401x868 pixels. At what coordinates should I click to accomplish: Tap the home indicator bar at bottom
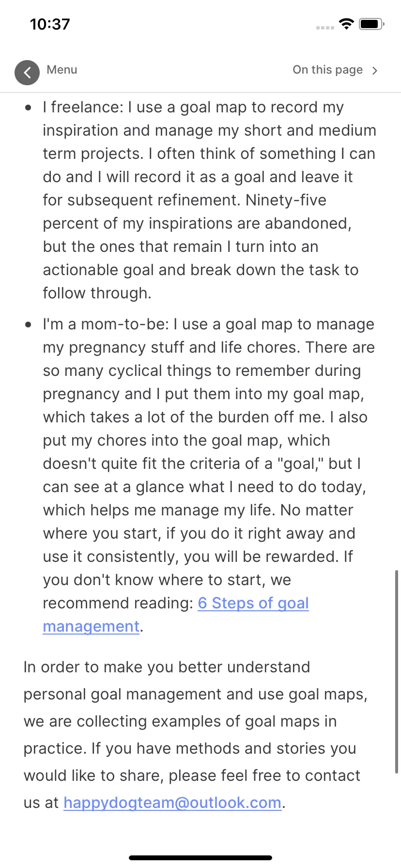click(x=200, y=858)
